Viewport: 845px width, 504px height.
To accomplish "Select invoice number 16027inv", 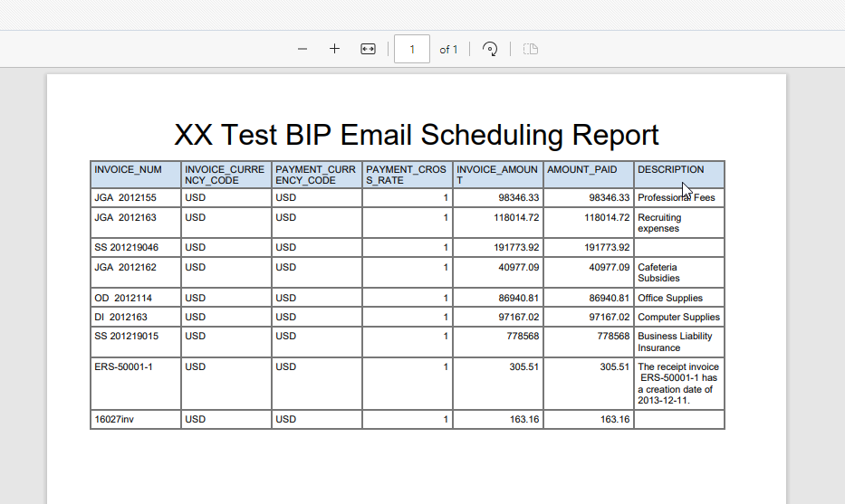I will pyautogui.click(x=114, y=419).
